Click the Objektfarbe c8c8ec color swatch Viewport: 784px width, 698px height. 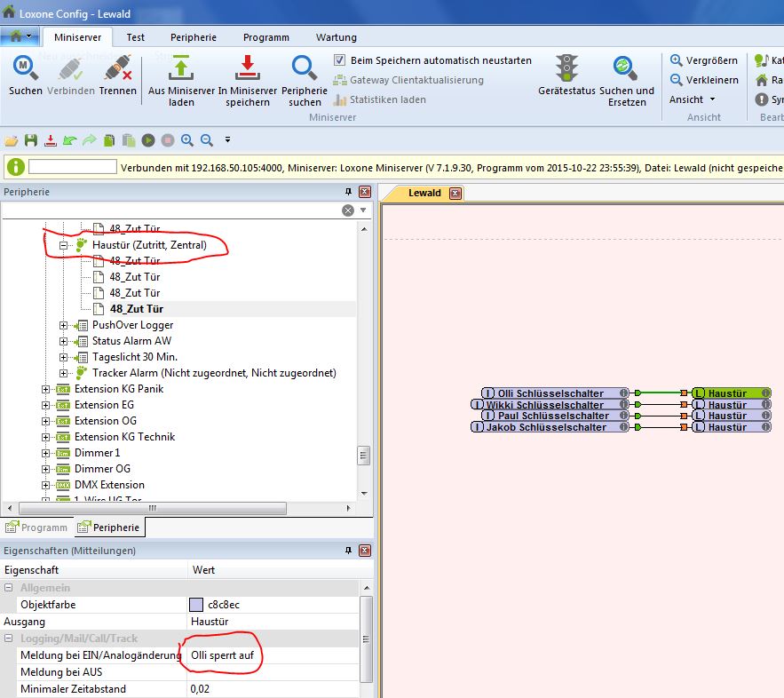196,605
